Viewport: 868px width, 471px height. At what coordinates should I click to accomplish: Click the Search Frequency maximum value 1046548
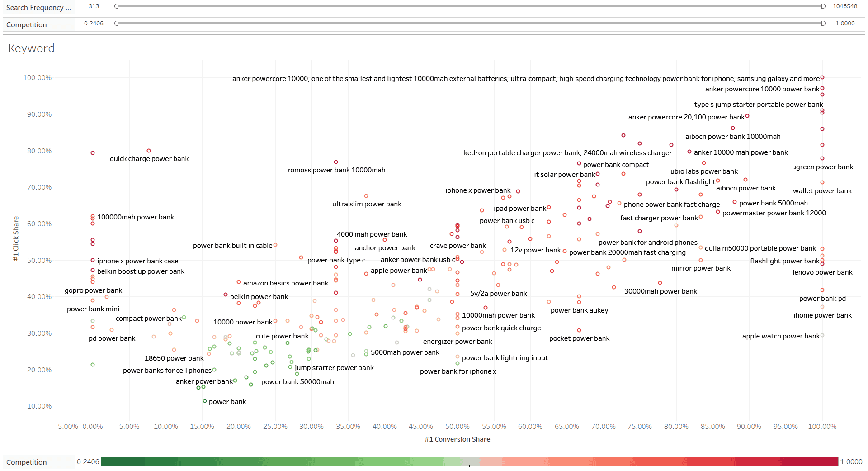point(845,6)
